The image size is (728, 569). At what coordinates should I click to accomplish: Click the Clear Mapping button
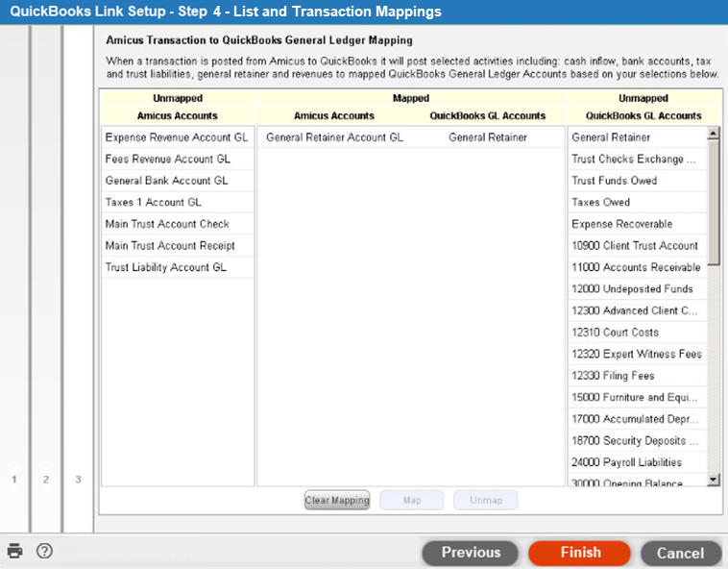click(337, 500)
